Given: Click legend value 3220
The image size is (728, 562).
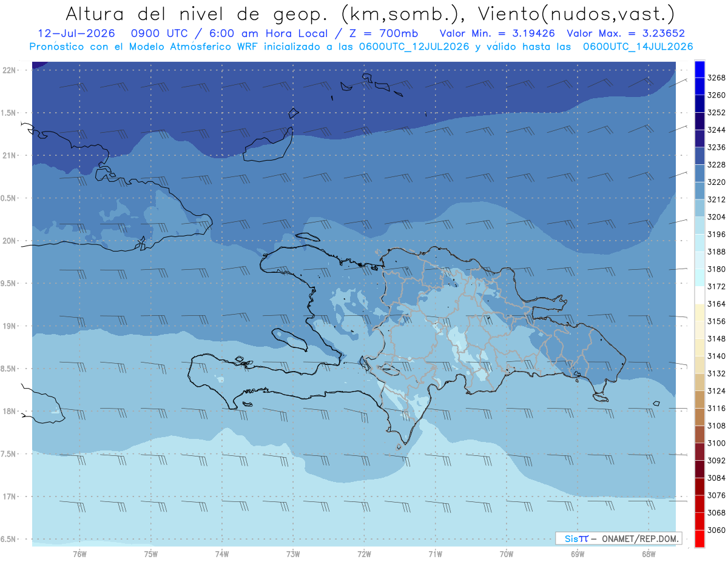Looking at the screenshot, I should coord(716,182).
